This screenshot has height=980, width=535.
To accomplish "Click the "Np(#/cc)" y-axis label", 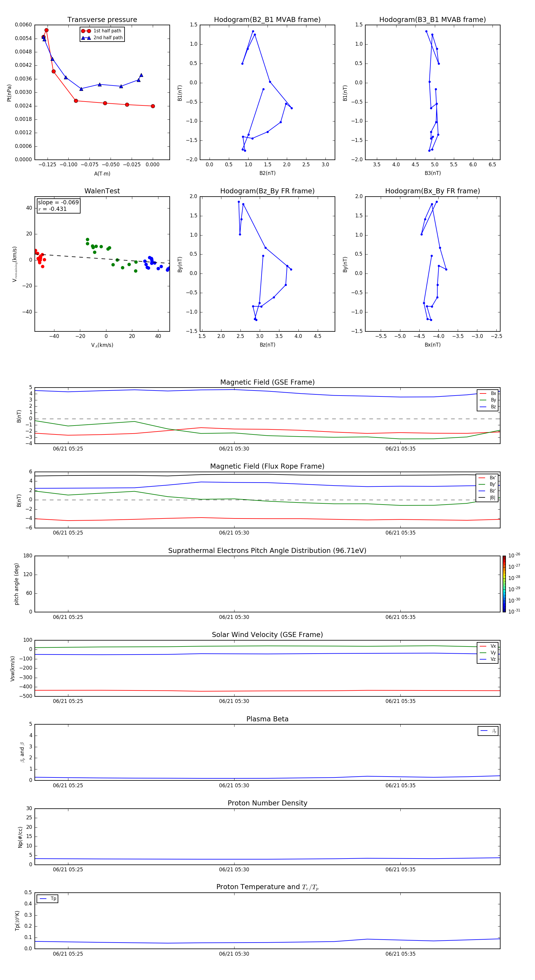I will [x=20, y=837].
